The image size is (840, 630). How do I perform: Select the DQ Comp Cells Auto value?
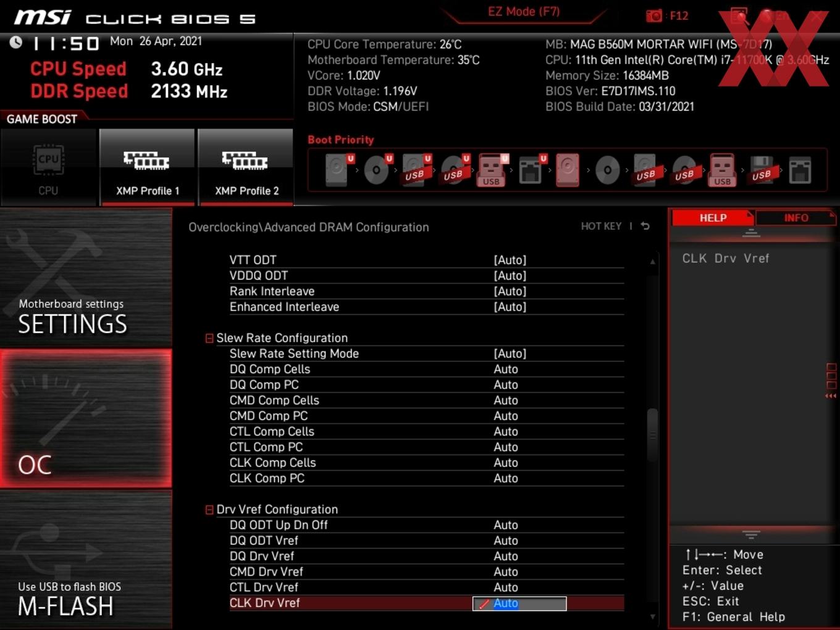click(506, 369)
